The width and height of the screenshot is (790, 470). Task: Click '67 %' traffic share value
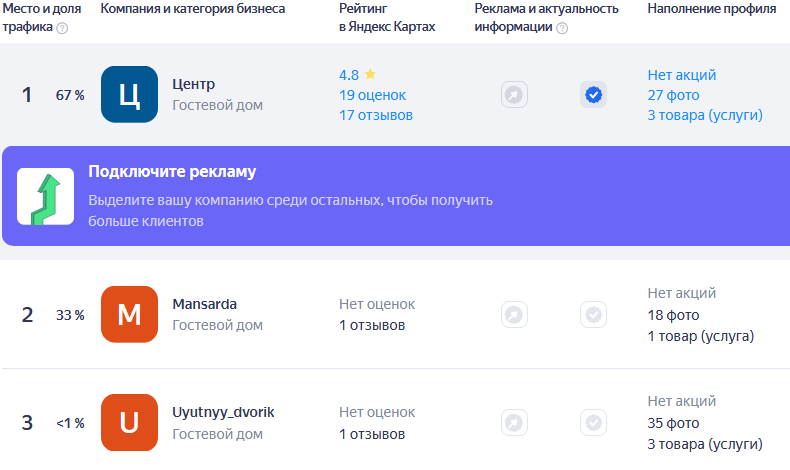pos(70,95)
